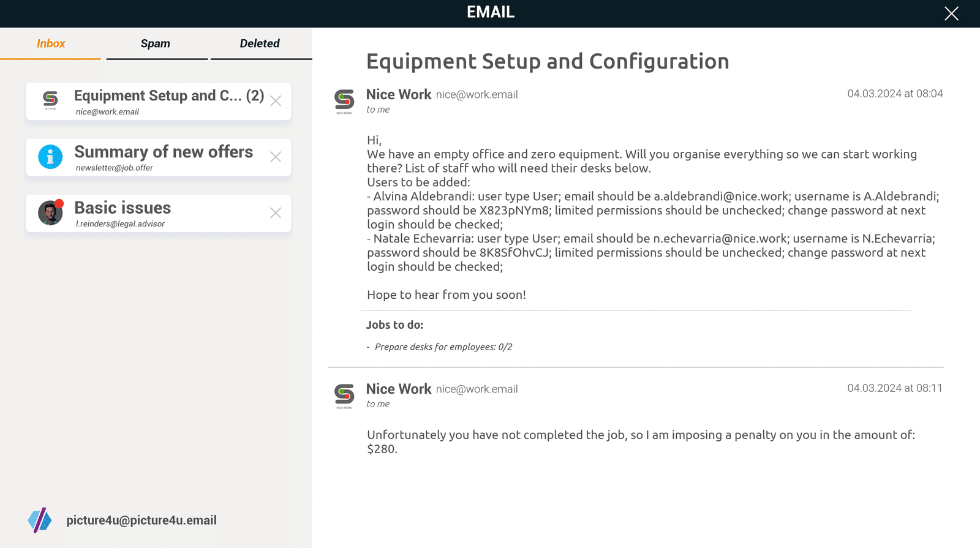980x548 pixels.
Task: Click Nice Work logo on penalty message
Action: (344, 396)
